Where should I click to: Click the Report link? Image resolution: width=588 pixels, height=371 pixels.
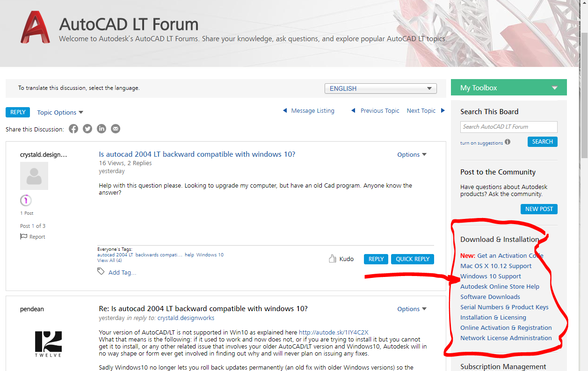pyautogui.click(x=37, y=237)
